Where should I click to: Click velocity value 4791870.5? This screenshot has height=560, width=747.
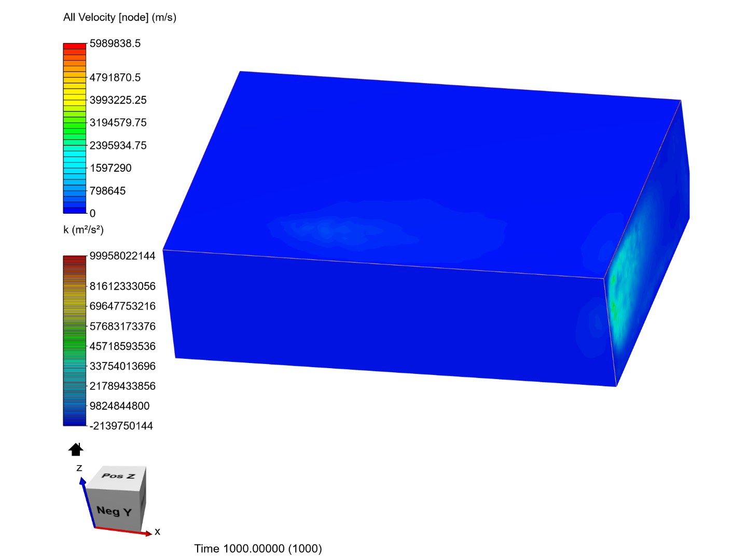coord(115,78)
